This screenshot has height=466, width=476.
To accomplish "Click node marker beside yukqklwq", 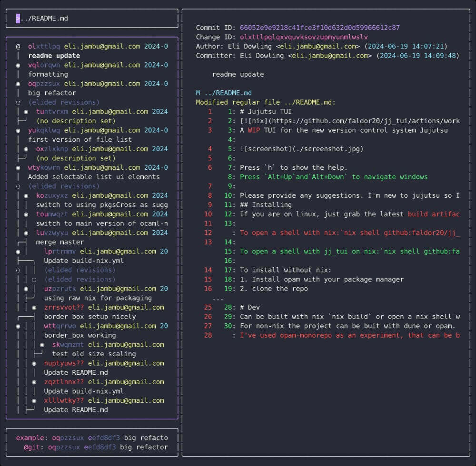I will (x=18, y=131).
